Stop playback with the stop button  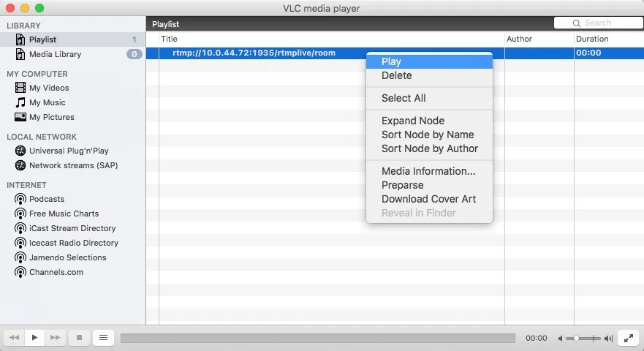point(79,337)
